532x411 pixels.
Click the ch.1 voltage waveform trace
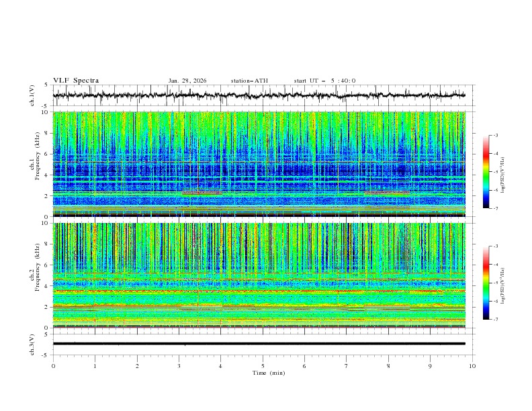pos(259,95)
